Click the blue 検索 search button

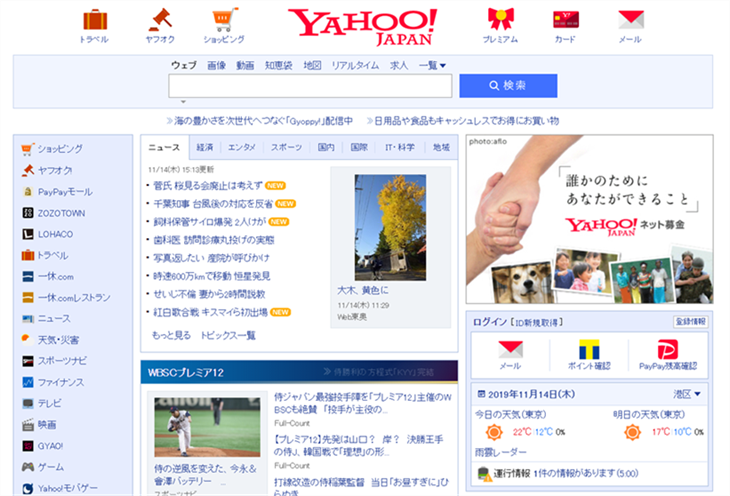(x=508, y=86)
